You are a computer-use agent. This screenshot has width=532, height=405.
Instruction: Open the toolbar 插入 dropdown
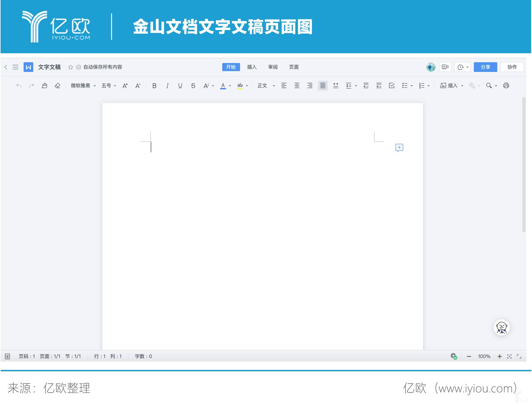(x=452, y=86)
